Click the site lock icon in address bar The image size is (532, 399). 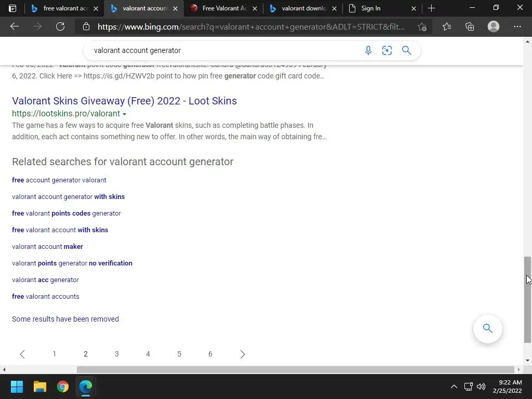pyautogui.click(x=86, y=26)
